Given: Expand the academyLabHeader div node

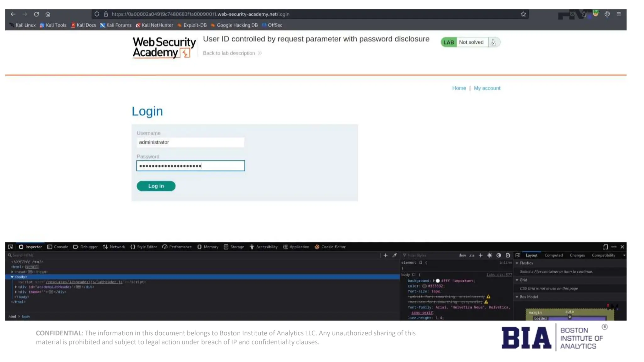Looking at the screenshot, I should (x=16, y=287).
